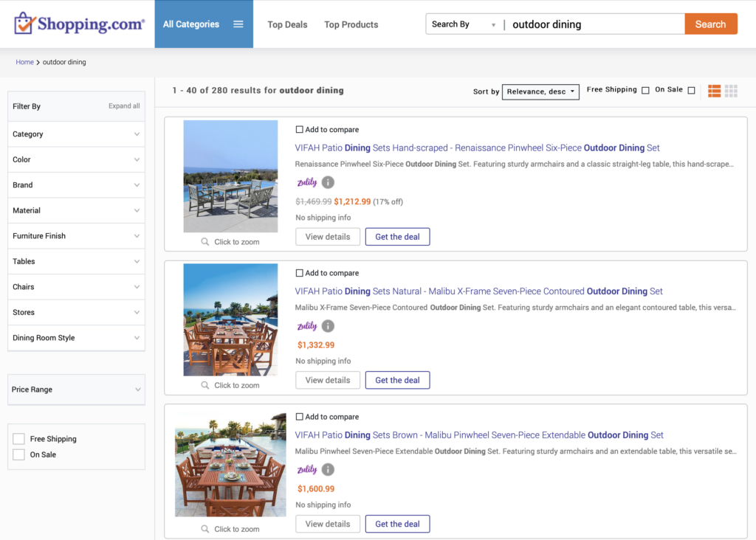The width and height of the screenshot is (756, 540).
Task: Switch to grid view layout
Action: 731,91
